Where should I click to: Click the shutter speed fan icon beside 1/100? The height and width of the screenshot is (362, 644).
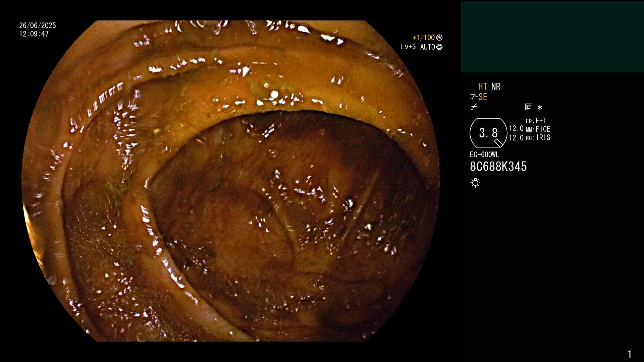point(439,38)
